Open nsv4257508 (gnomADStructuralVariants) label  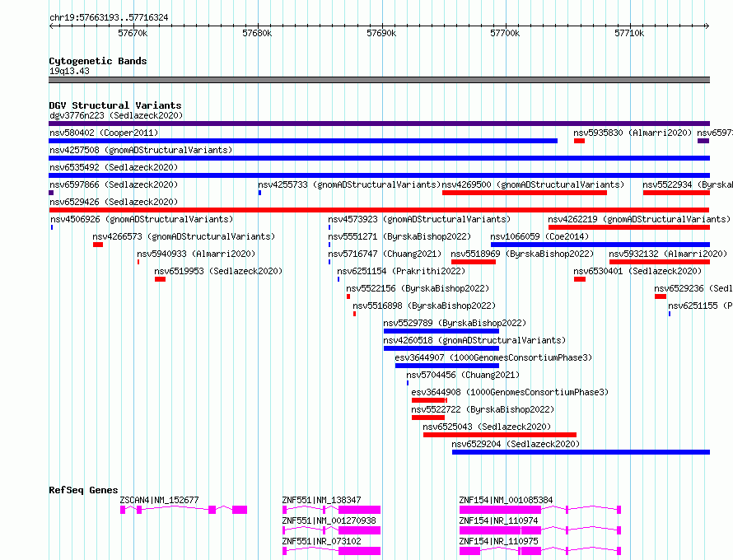pyautogui.click(x=141, y=150)
